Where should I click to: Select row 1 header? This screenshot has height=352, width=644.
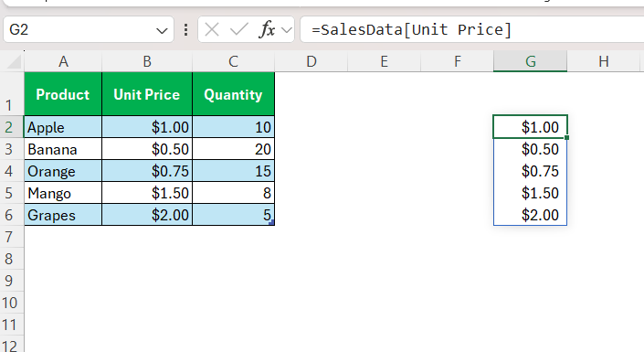coord(12,94)
